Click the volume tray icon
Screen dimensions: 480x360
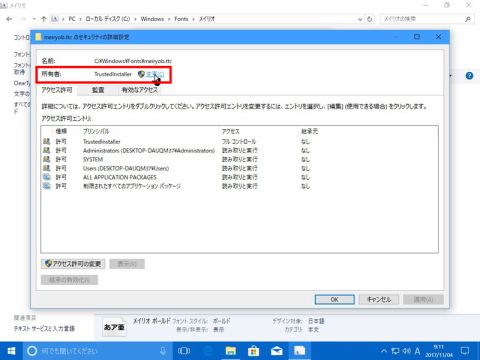406,351
